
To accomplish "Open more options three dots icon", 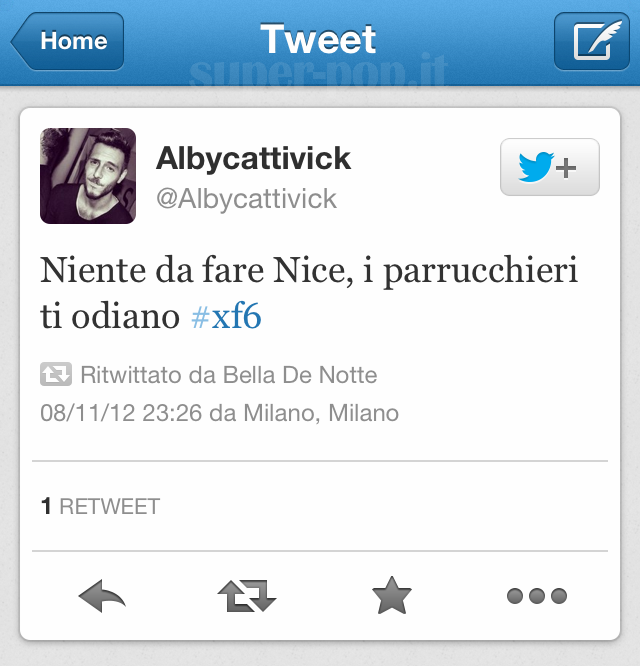I will (x=537, y=596).
